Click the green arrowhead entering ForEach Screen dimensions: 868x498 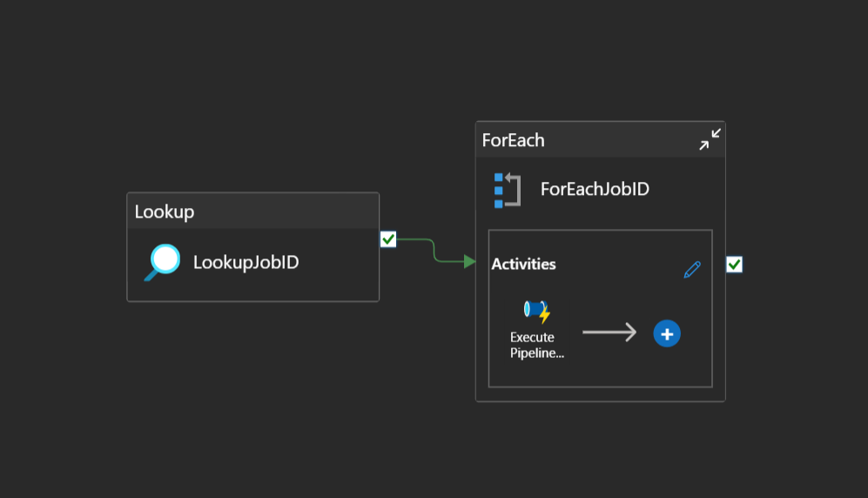pos(470,261)
